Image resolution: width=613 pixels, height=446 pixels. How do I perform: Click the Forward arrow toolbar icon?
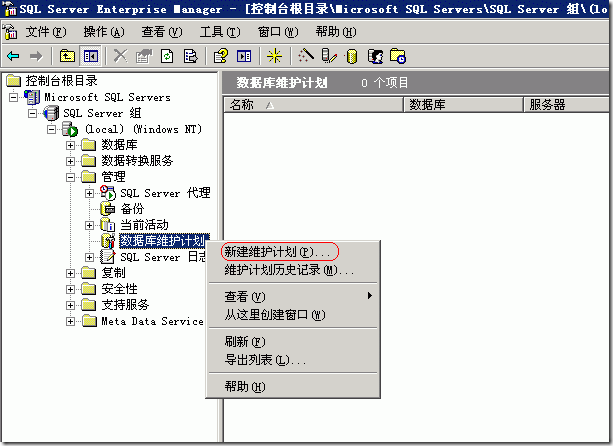[36, 56]
